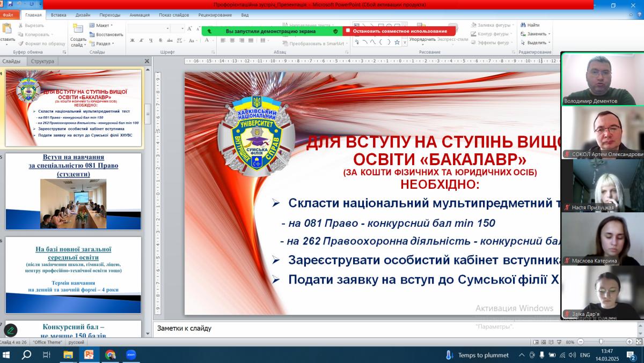644x363 pixels.
Task: Switch to Normal view in status bar
Action: [x=536, y=342]
